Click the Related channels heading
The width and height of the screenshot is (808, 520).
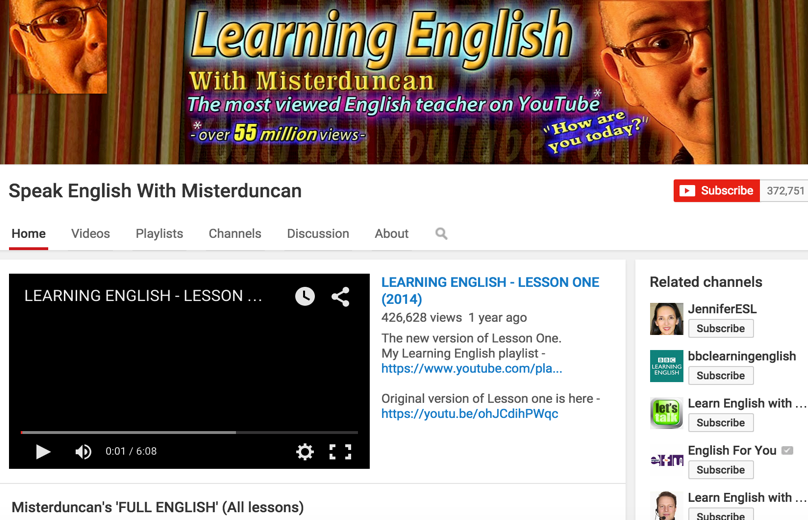pos(705,282)
